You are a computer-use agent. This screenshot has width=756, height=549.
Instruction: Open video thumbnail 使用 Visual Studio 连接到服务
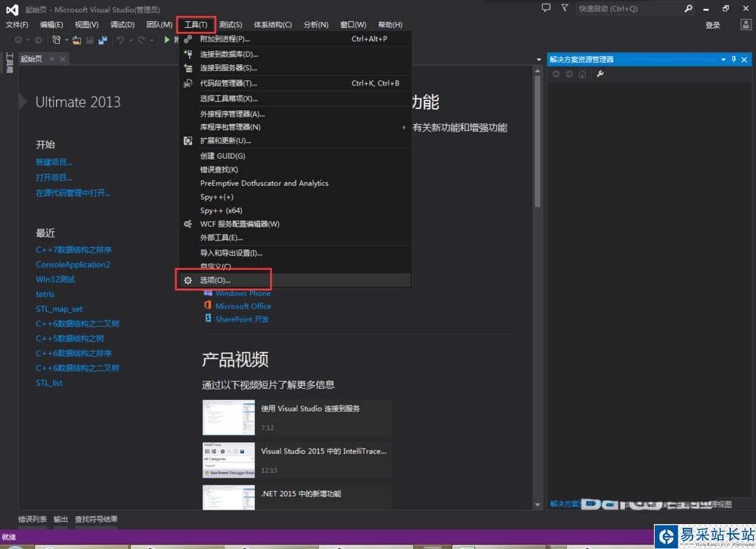click(228, 417)
